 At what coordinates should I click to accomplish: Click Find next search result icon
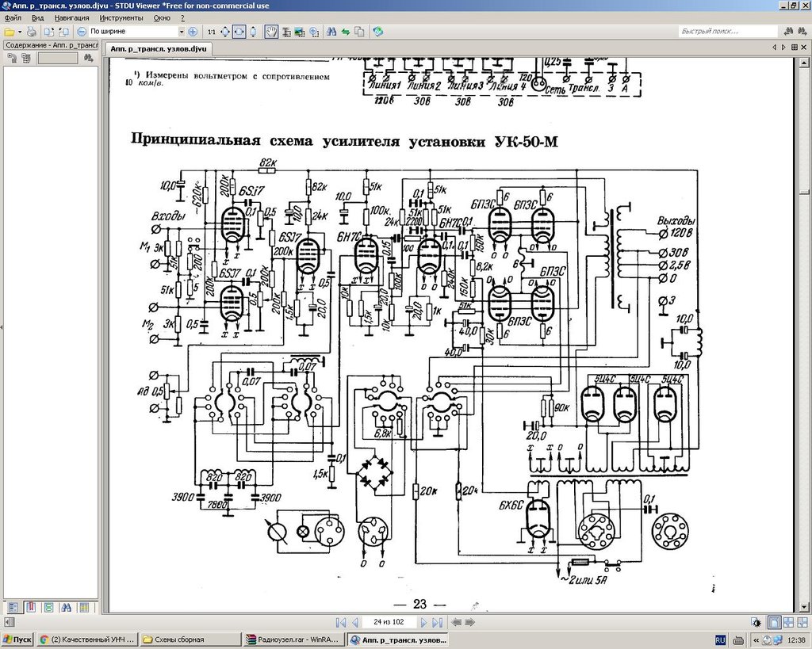point(802,32)
